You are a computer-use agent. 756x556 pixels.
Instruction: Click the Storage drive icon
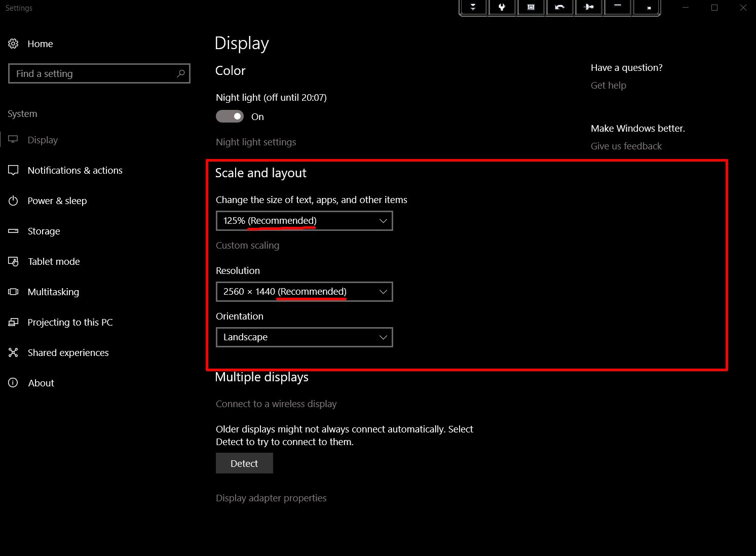13,231
